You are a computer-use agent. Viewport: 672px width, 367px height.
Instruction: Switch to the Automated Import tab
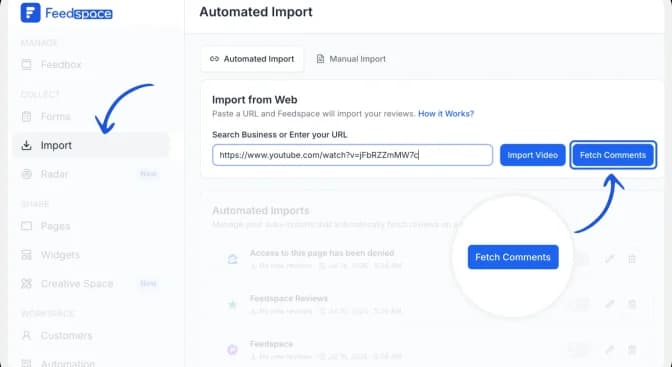[x=252, y=59]
